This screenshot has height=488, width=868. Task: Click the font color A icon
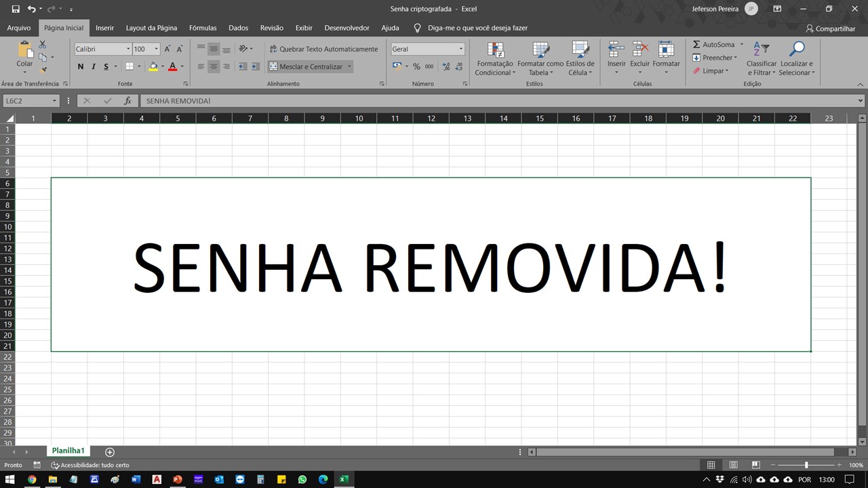click(x=172, y=66)
